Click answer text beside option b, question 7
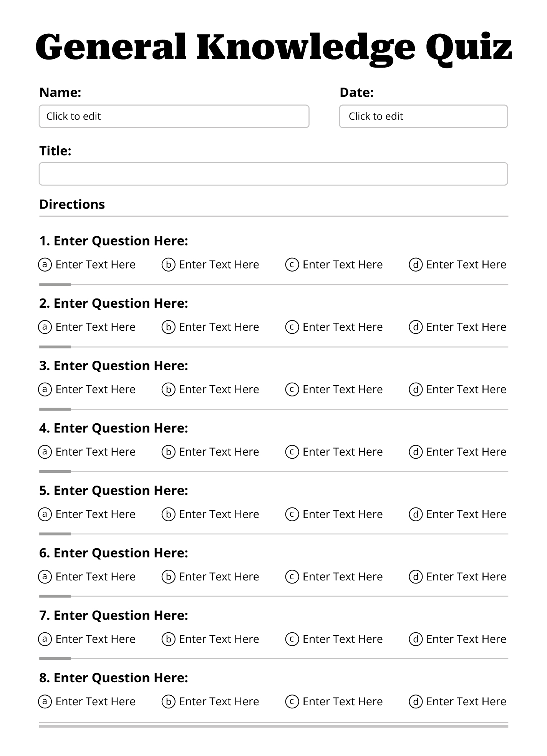This screenshot has height=756, width=547. click(x=219, y=639)
